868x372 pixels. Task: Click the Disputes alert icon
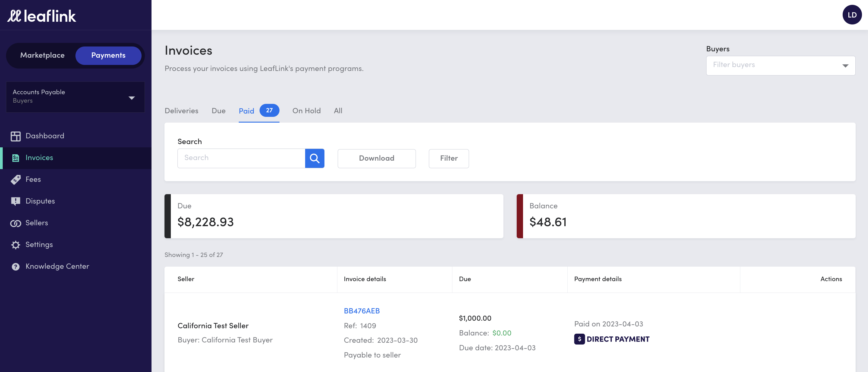(x=15, y=201)
